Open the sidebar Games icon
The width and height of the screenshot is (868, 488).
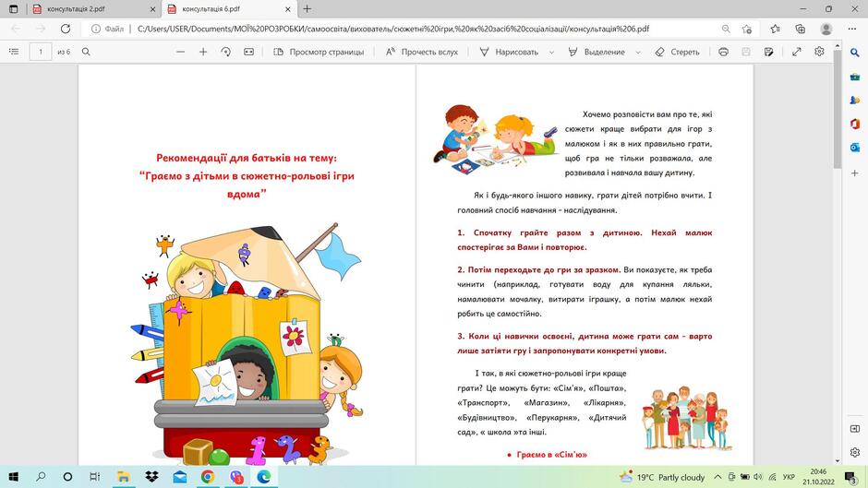click(855, 101)
